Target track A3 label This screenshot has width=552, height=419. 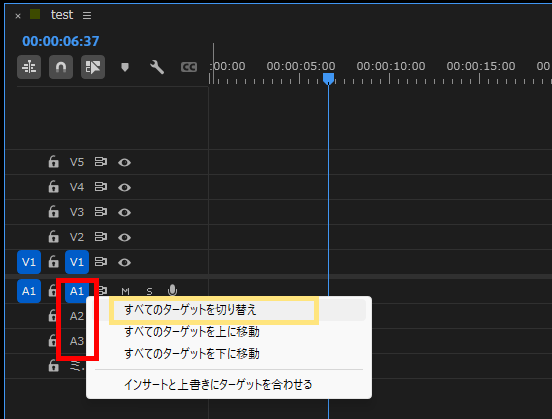77,341
